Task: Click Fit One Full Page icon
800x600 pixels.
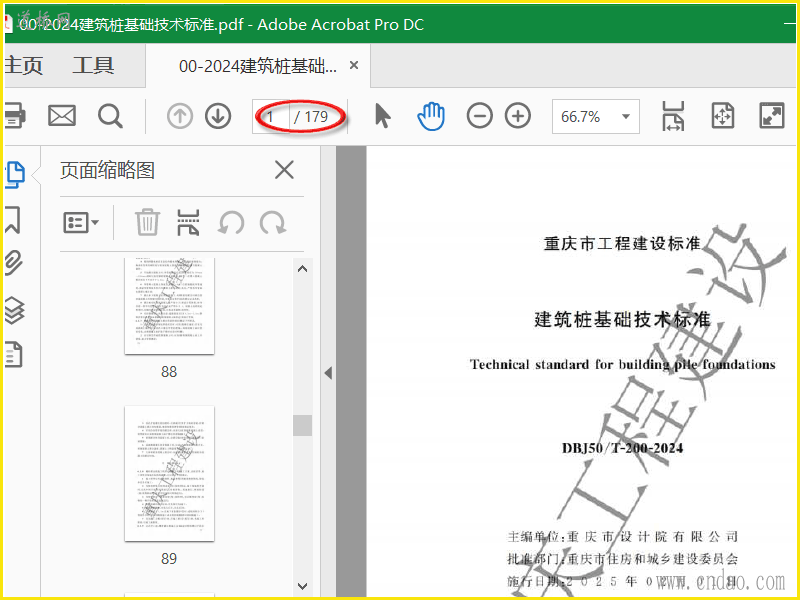Action: point(722,116)
